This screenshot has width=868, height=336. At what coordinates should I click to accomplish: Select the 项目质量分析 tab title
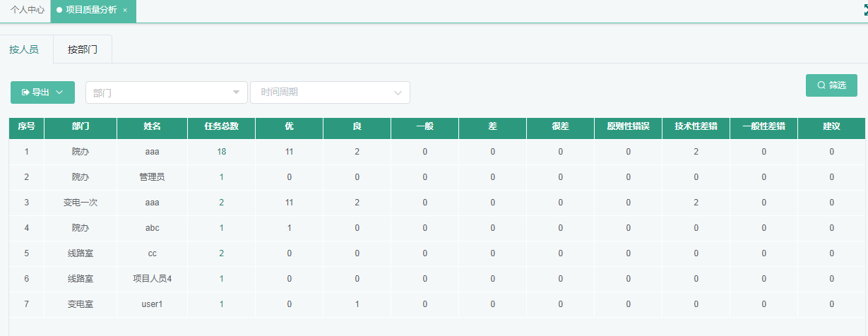pos(91,11)
